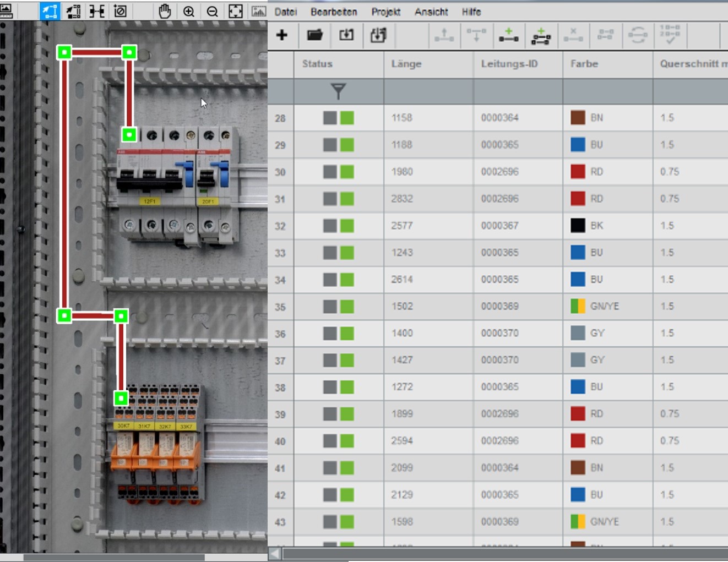728x562 pixels.
Task: Open the Datei menu
Action: tap(285, 12)
